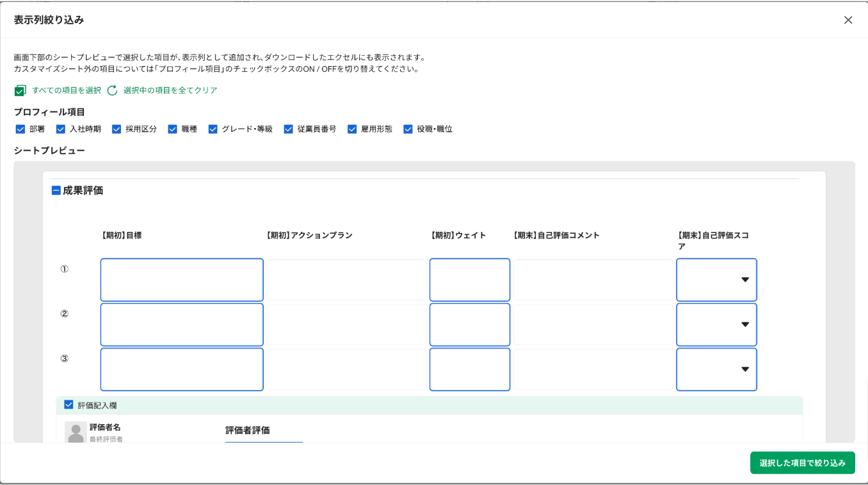This screenshot has height=485, width=868.
Task: Click the green select-all checkbox icon
Action: 20,92
